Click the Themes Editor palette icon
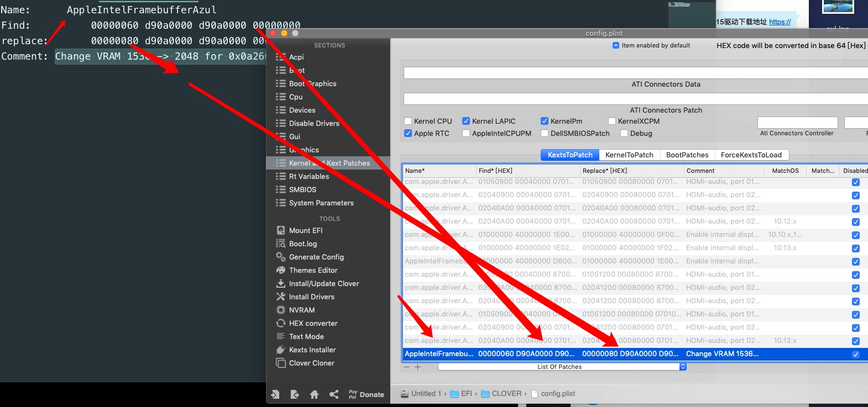The height and width of the screenshot is (407, 868). (281, 271)
